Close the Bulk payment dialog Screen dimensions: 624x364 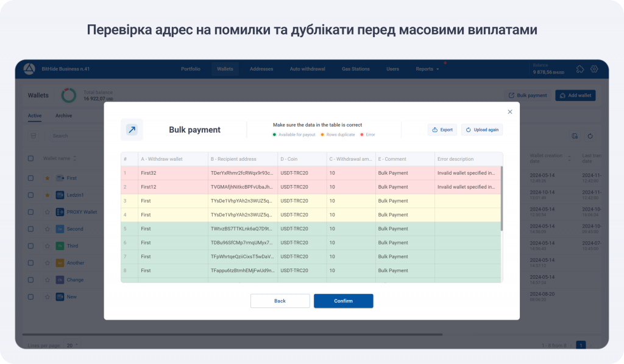point(510,111)
